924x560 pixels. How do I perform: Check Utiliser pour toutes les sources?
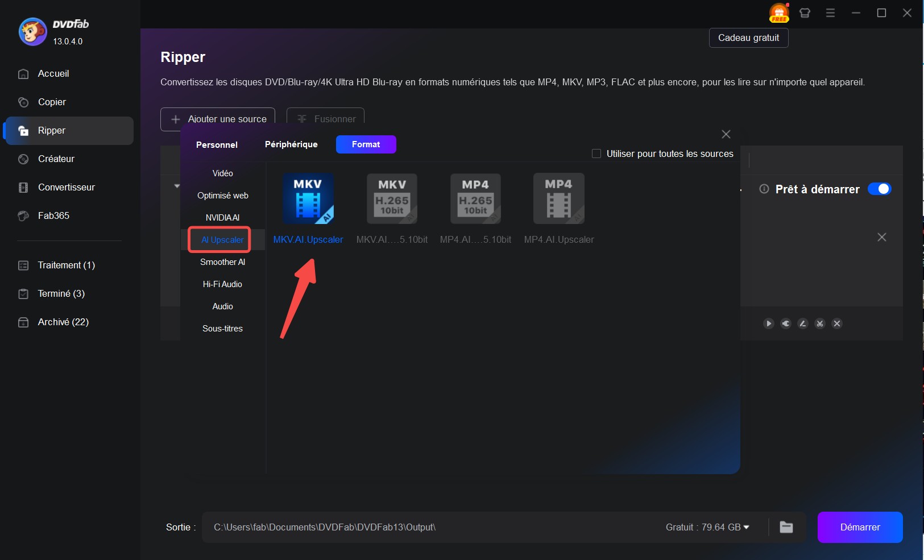click(x=596, y=154)
